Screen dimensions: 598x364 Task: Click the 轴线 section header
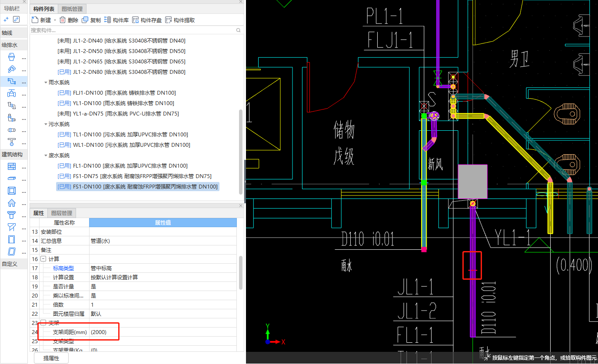click(14, 33)
